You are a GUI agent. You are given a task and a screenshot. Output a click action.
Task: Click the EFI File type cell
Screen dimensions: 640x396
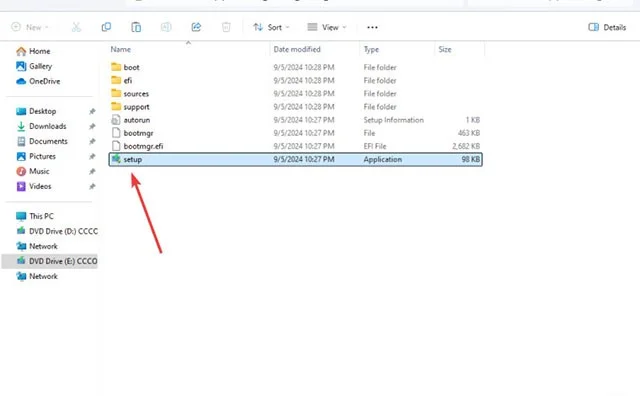[375, 146]
